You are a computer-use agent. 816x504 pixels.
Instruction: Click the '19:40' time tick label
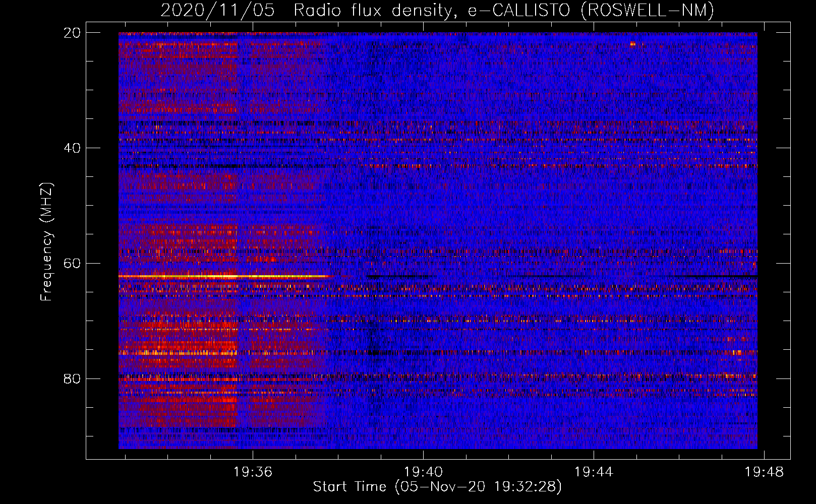tap(423, 472)
